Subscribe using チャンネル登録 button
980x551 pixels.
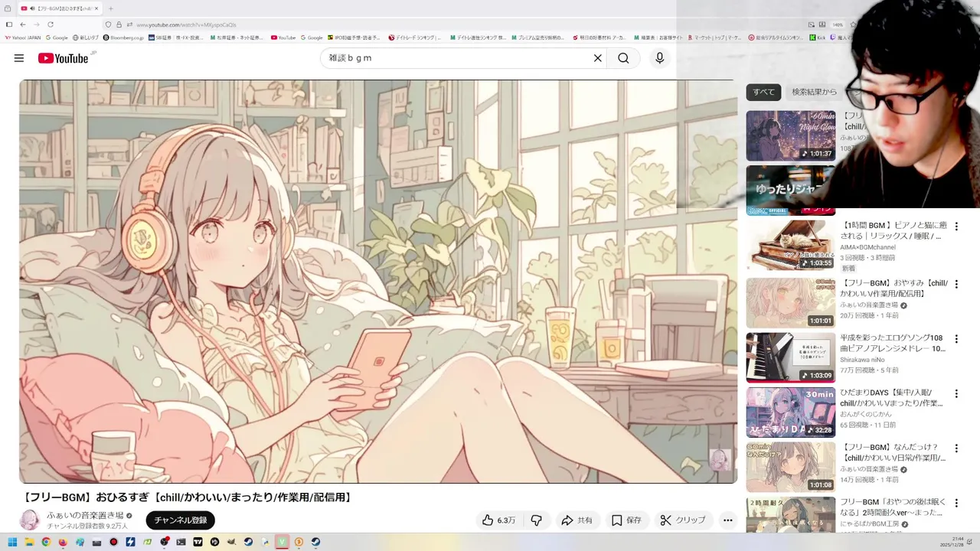pyautogui.click(x=181, y=520)
